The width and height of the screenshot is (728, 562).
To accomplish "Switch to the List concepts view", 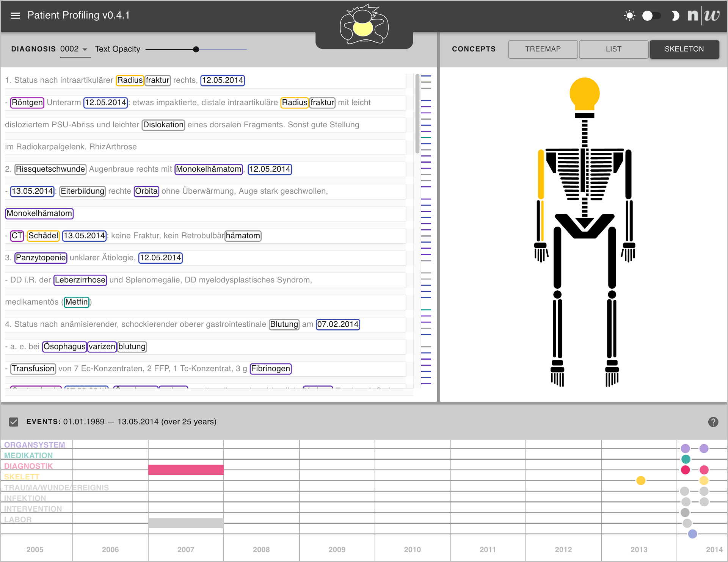I will coord(613,49).
